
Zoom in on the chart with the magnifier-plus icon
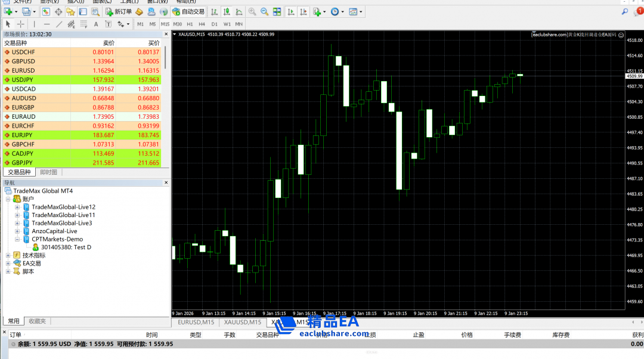pos(252,11)
